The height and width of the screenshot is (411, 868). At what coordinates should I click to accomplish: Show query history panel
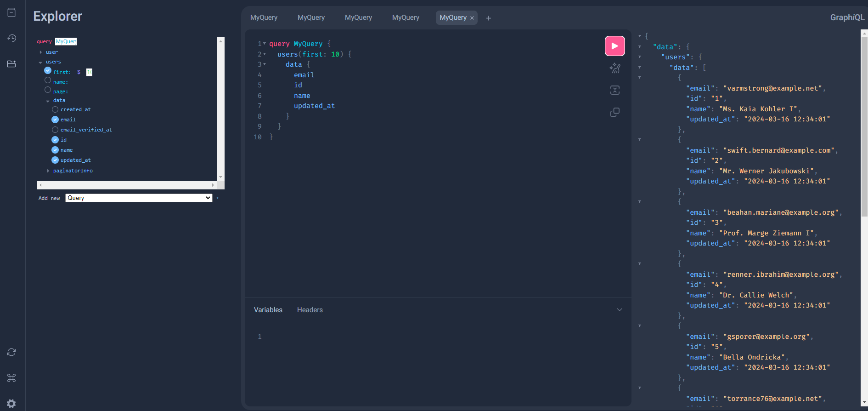11,38
